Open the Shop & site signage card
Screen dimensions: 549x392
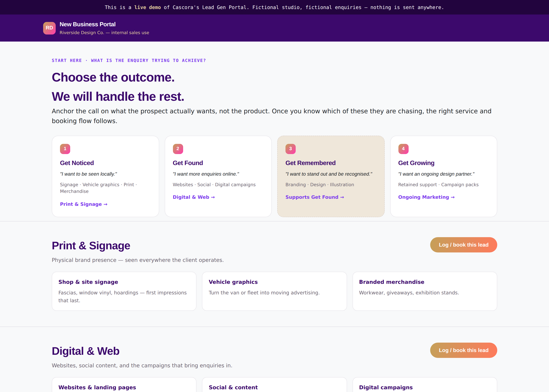(x=124, y=291)
